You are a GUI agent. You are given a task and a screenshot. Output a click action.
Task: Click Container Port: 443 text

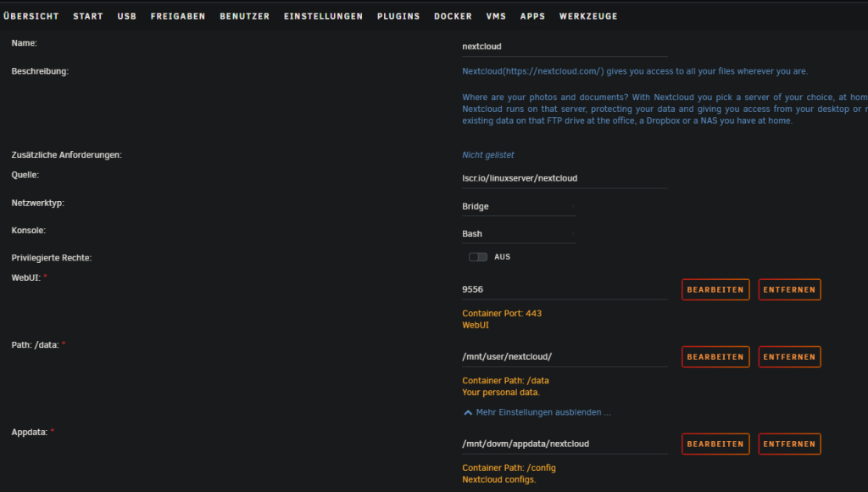[x=502, y=314]
